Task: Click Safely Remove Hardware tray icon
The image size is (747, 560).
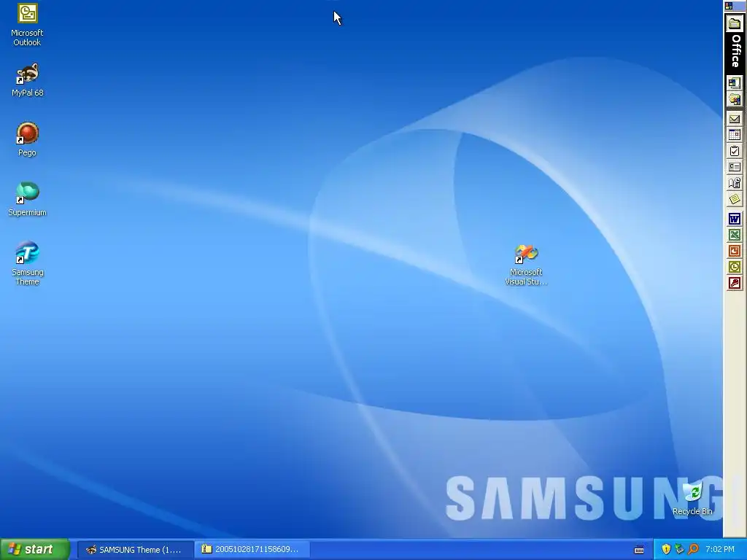Action: pyautogui.click(x=679, y=549)
